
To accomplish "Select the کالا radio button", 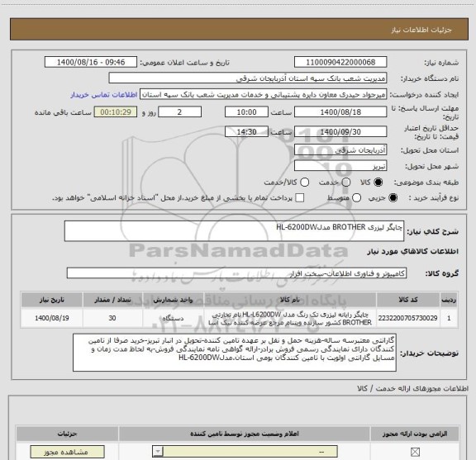I will tap(378, 182).
